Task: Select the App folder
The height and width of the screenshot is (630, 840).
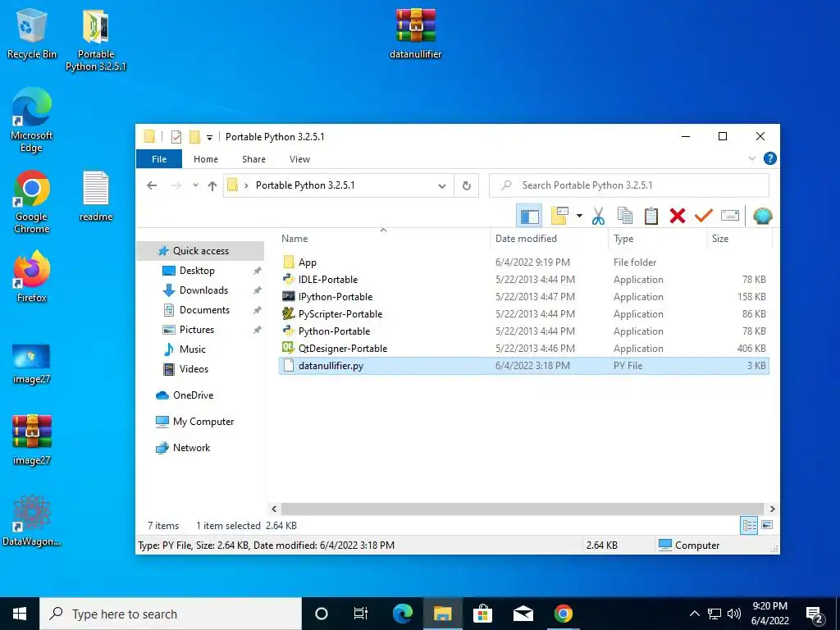Action: tap(524, 262)
